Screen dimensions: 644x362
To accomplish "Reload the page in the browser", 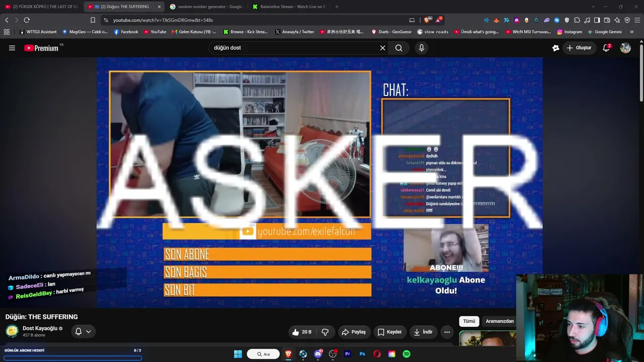I will (27, 20).
